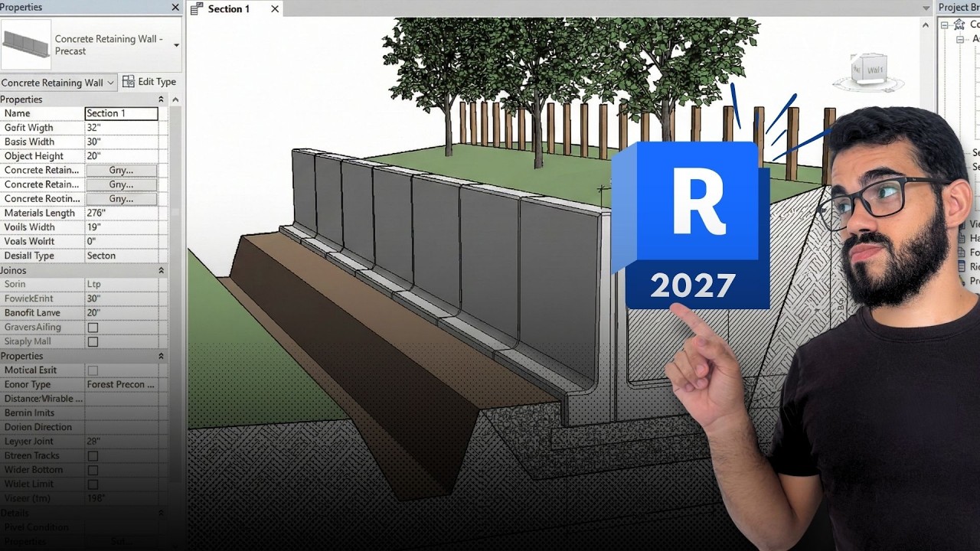Collapse the Joinos section
Viewport: 980px width, 551px height.
[x=161, y=270]
